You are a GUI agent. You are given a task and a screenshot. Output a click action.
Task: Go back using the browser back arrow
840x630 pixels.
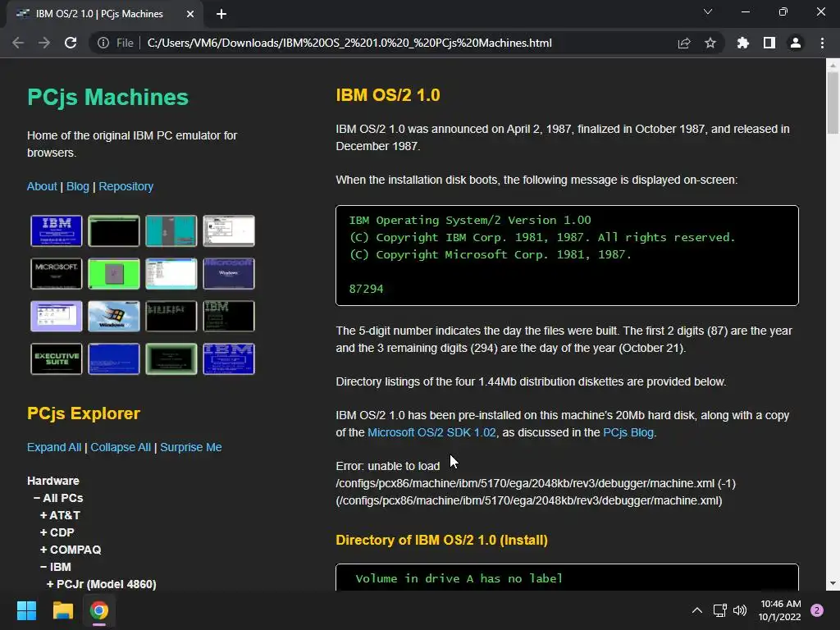click(x=18, y=43)
